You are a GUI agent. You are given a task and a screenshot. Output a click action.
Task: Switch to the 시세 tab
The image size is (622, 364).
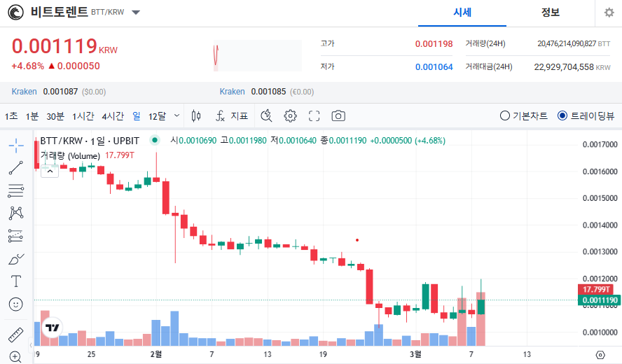coord(462,13)
